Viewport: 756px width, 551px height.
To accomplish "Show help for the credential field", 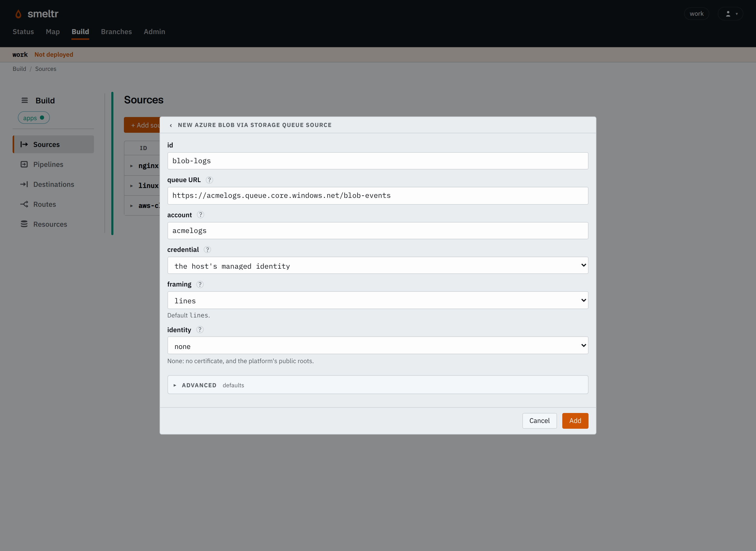I will tap(207, 250).
